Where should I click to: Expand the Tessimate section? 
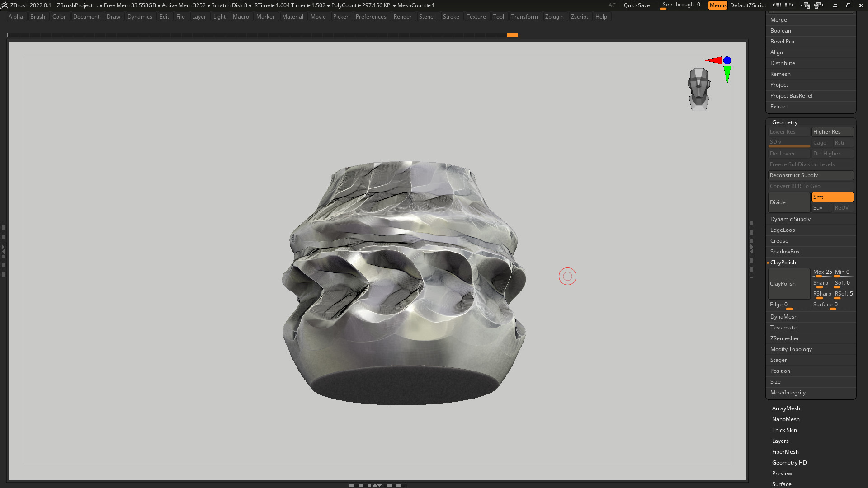(783, 328)
